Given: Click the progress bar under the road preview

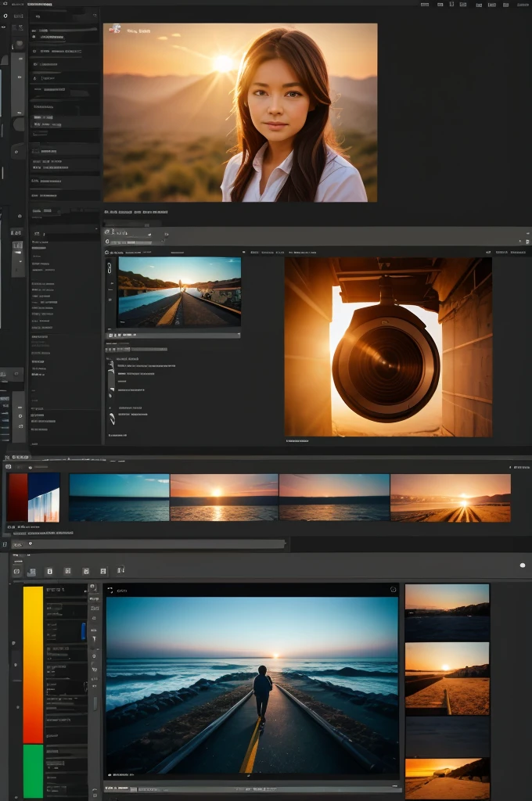Looking at the screenshot, I should [173, 335].
